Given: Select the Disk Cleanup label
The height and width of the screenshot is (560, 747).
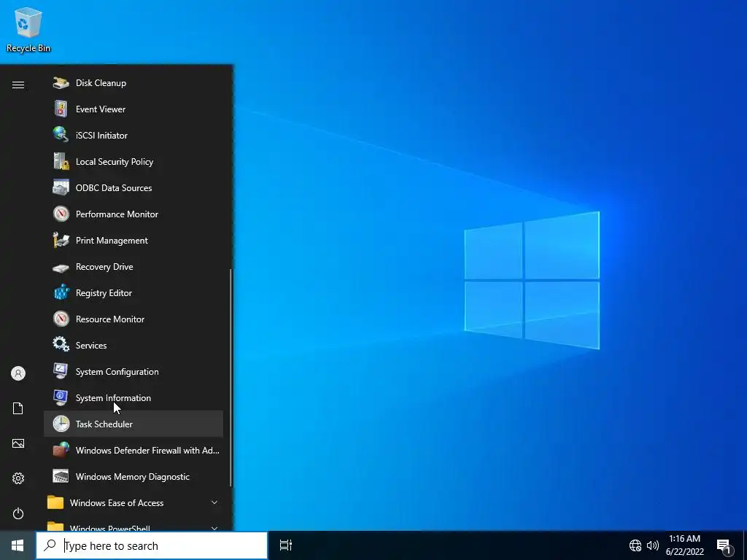Looking at the screenshot, I should point(101,83).
